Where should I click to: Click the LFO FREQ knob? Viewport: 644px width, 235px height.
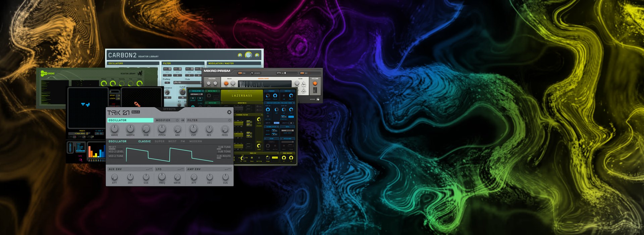[x=162, y=177]
